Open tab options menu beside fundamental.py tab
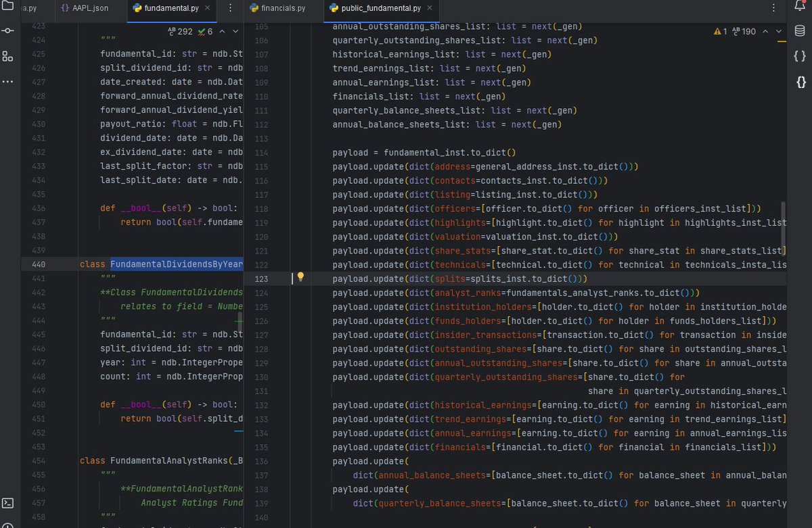The width and height of the screenshot is (812, 528). [230, 8]
